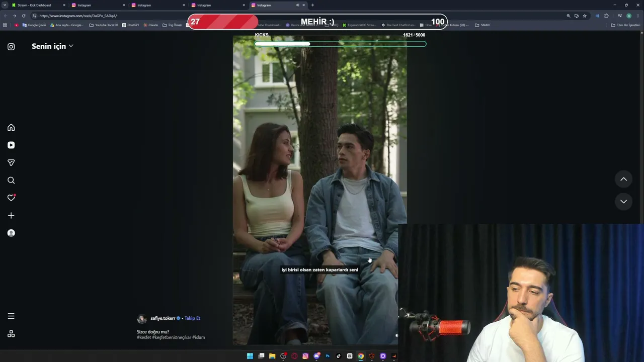Mute the active Instagram tab via speaker icon
644x362 pixels.
pyautogui.click(x=297, y=5)
